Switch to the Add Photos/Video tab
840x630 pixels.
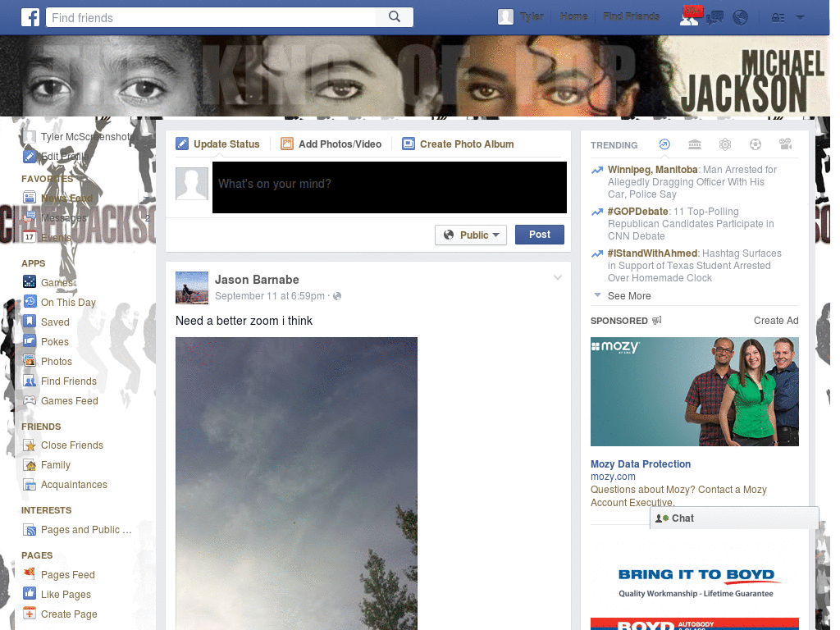click(x=331, y=144)
